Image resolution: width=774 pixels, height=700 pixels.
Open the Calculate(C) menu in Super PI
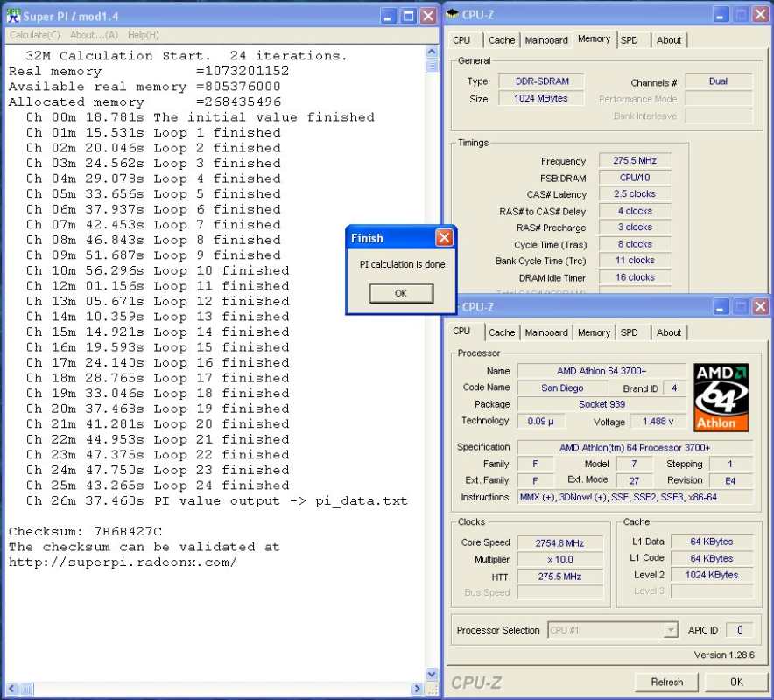point(34,35)
